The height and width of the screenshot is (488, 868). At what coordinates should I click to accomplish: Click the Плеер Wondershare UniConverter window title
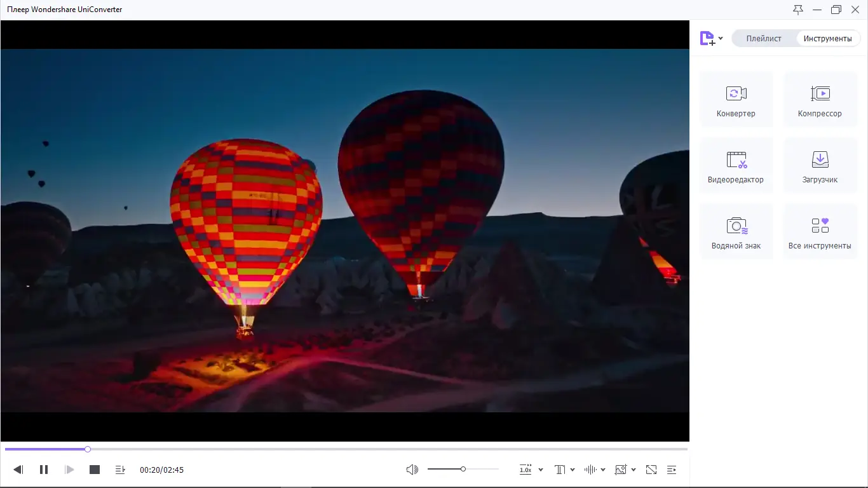coord(65,10)
